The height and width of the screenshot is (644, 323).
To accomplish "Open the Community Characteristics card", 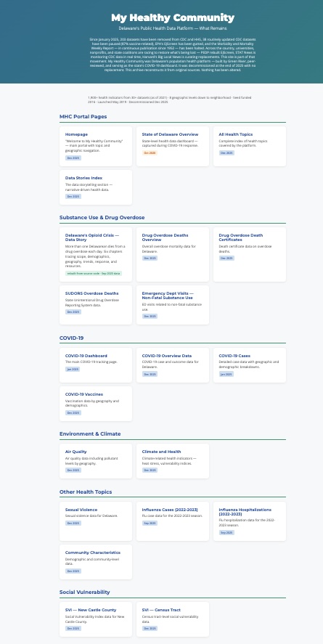I will 96,562.
